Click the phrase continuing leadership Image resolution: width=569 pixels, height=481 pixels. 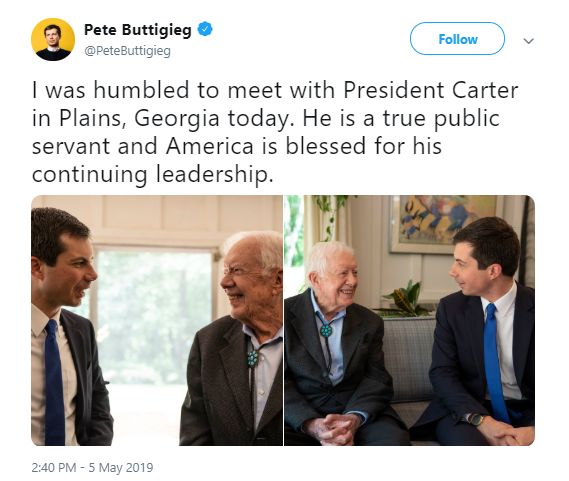152,174
